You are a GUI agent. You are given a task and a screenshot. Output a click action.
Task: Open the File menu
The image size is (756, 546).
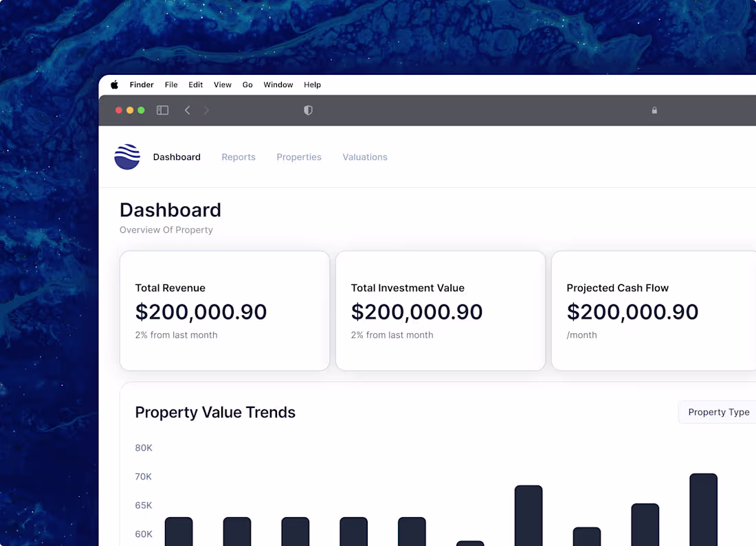[171, 84]
